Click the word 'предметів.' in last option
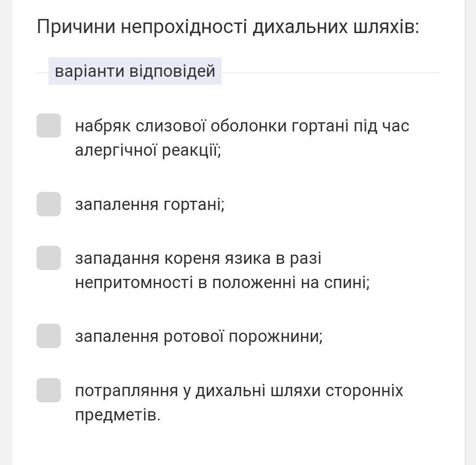 118,415
